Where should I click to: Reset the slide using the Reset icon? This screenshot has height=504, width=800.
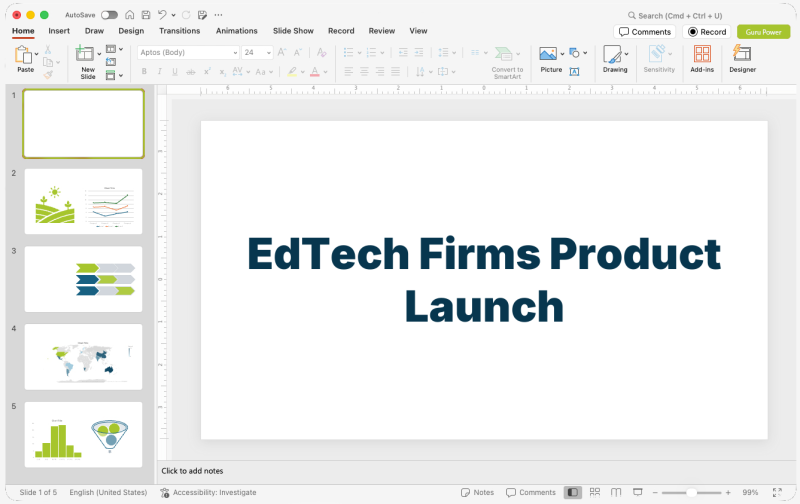click(x=111, y=62)
